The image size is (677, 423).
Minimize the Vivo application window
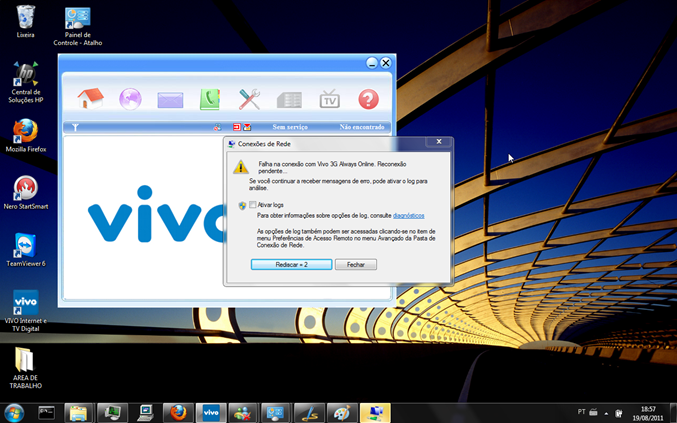372,63
